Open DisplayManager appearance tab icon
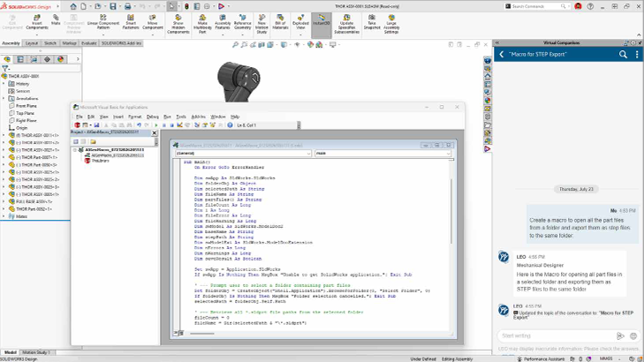This screenshot has width=644, height=362. pyautogui.click(x=61, y=59)
